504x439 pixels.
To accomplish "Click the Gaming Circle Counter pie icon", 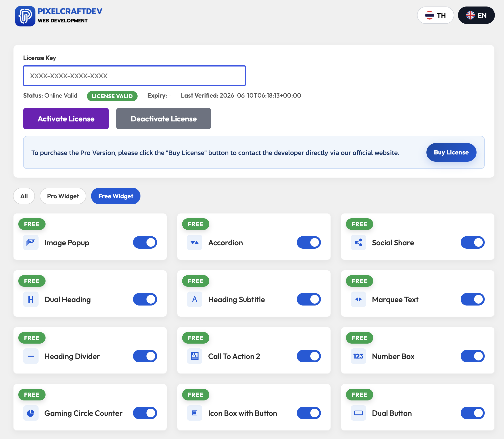I will [x=31, y=413].
